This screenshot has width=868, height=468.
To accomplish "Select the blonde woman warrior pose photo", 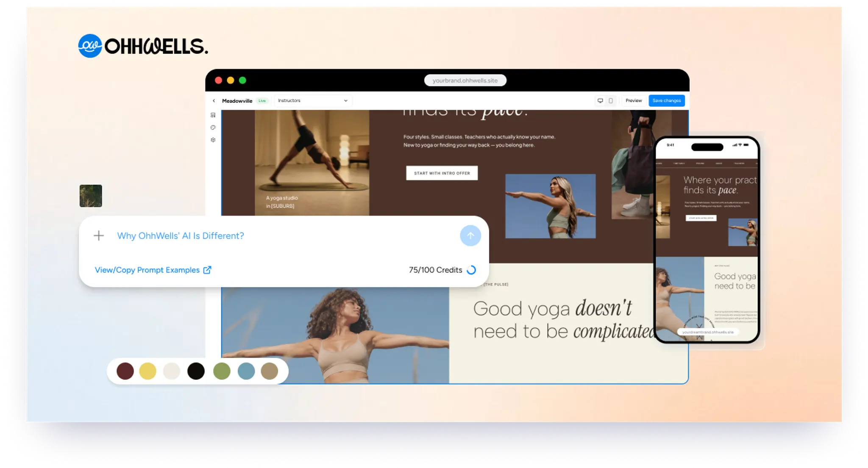I will [x=550, y=206].
